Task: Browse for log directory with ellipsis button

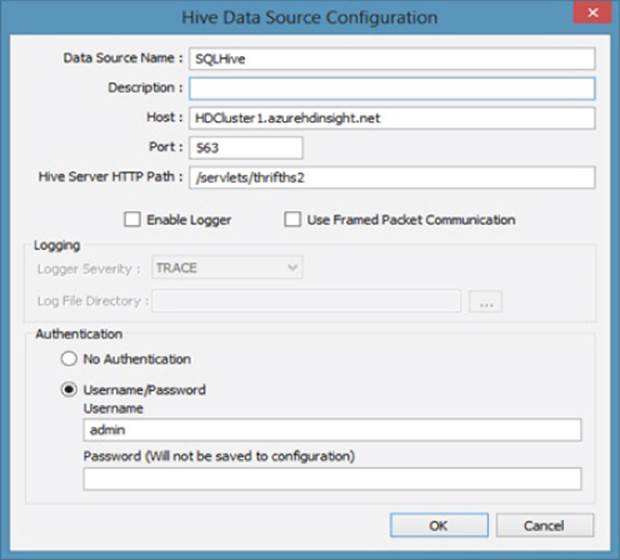Action: (x=486, y=301)
